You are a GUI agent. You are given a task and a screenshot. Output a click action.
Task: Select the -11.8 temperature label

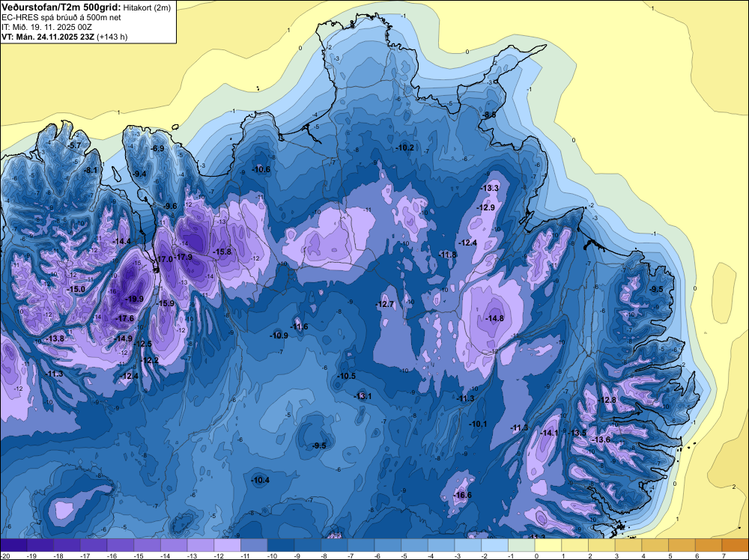(448, 255)
